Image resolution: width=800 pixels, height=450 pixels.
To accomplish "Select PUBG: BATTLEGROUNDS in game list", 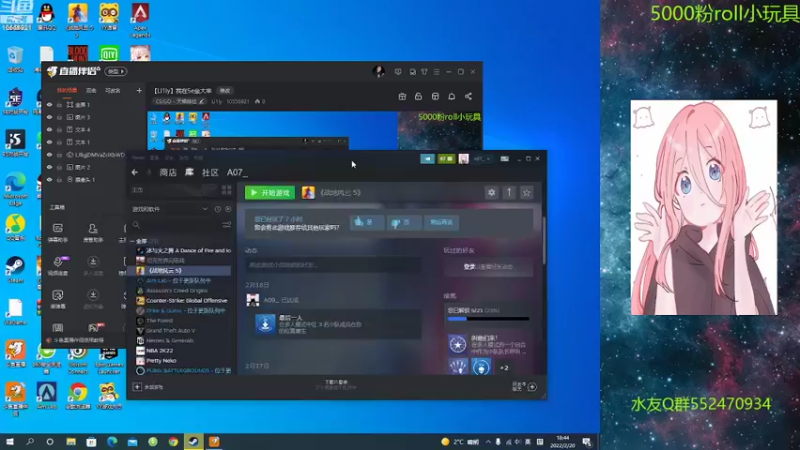I will [x=184, y=370].
